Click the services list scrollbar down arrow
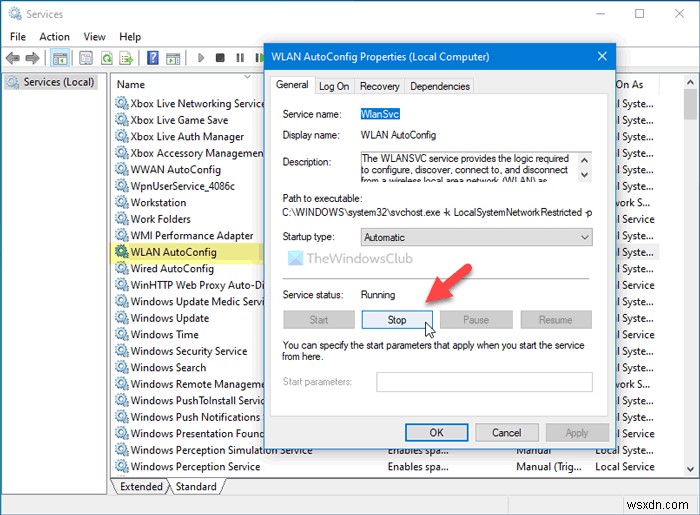 click(x=690, y=469)
